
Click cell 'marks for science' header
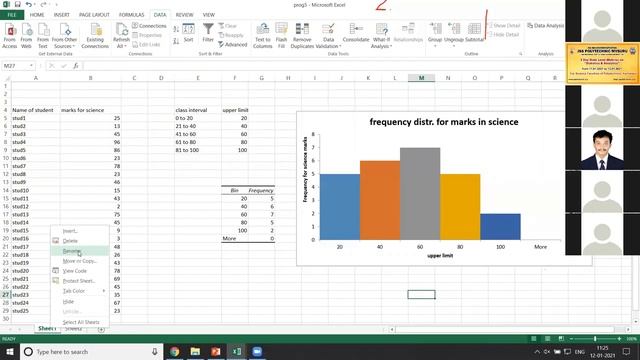(90, 110)
